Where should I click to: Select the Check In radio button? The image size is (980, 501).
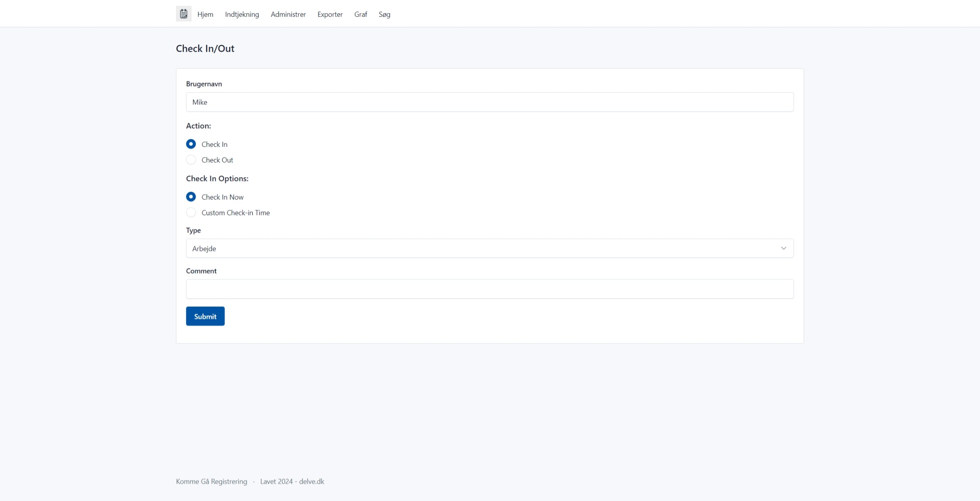tap(191, 144)
